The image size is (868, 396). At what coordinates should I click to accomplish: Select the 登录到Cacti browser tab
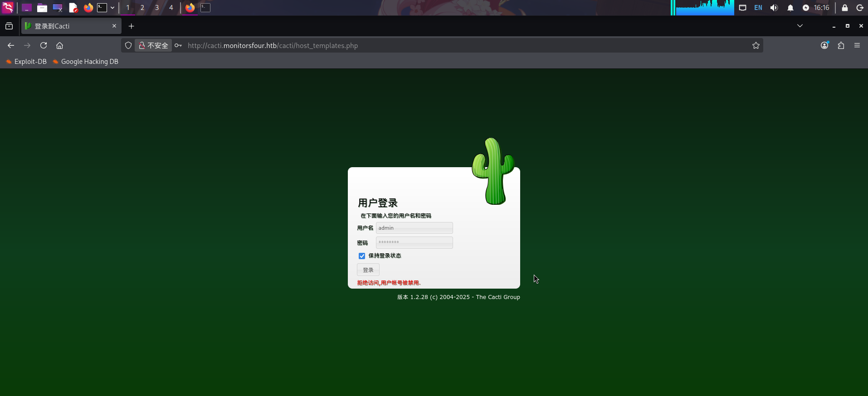click(x=71, y=26)
